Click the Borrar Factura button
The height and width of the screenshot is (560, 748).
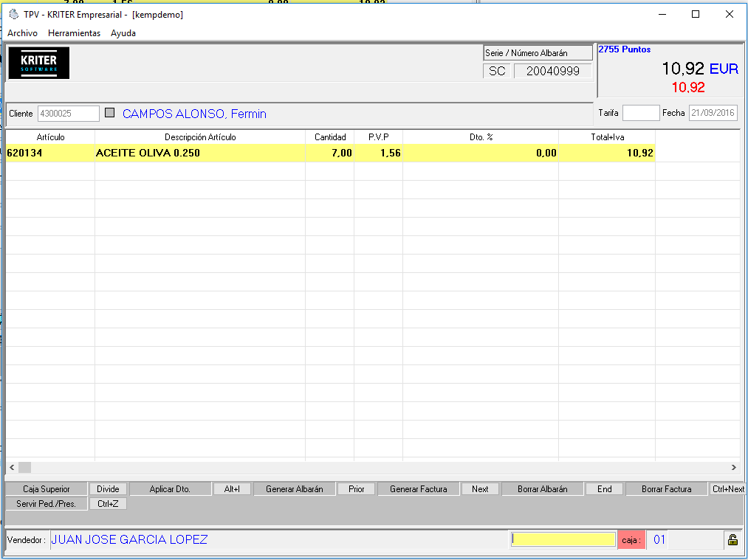pos(667,489)
